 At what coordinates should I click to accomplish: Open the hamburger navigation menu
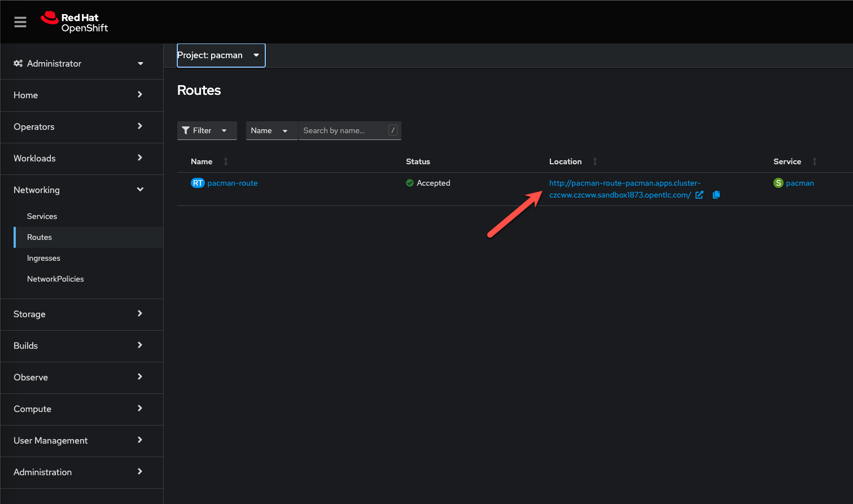[20, 22]
